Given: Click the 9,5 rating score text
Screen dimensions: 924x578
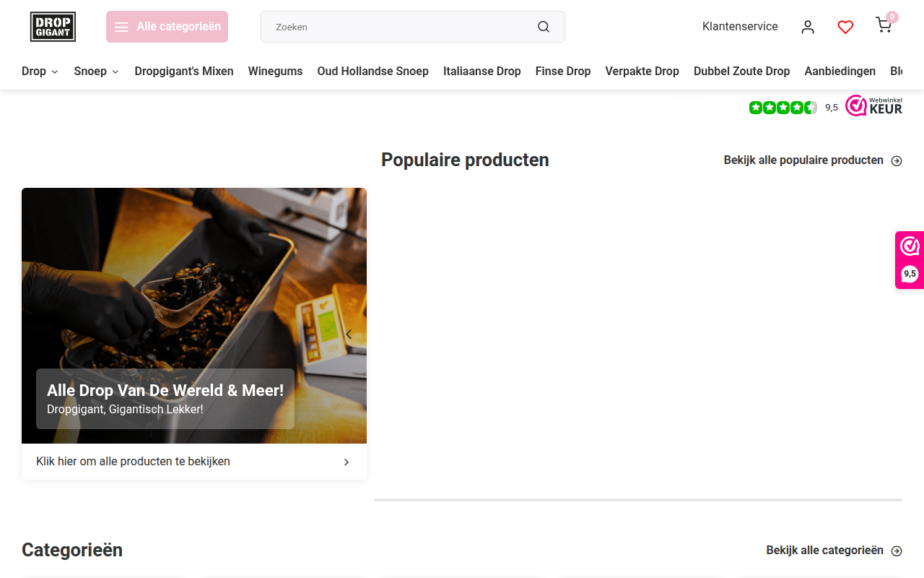Looking at the screenshot, I should coord(832,108).
